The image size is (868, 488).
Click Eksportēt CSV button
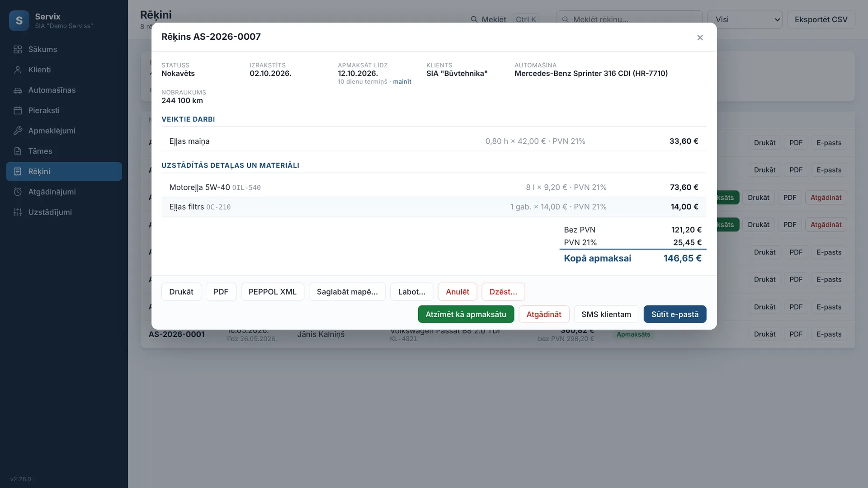click(821, 19)
